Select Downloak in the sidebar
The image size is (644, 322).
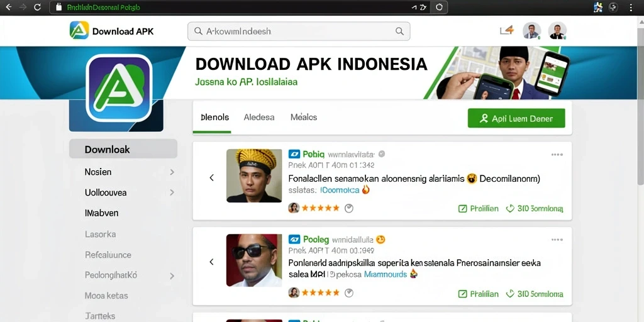click(123, 149)
